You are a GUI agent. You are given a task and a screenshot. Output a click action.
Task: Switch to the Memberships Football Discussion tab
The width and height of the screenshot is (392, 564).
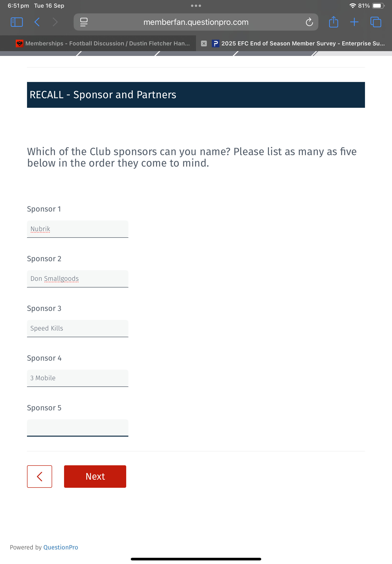[x=103, y=43]
